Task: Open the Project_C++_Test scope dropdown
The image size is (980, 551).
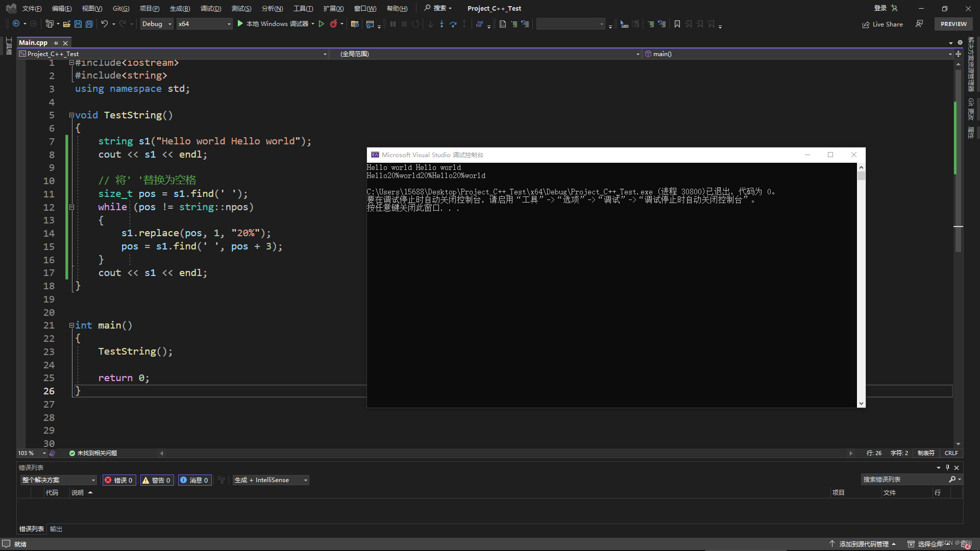Action: (x=173, y=54)
